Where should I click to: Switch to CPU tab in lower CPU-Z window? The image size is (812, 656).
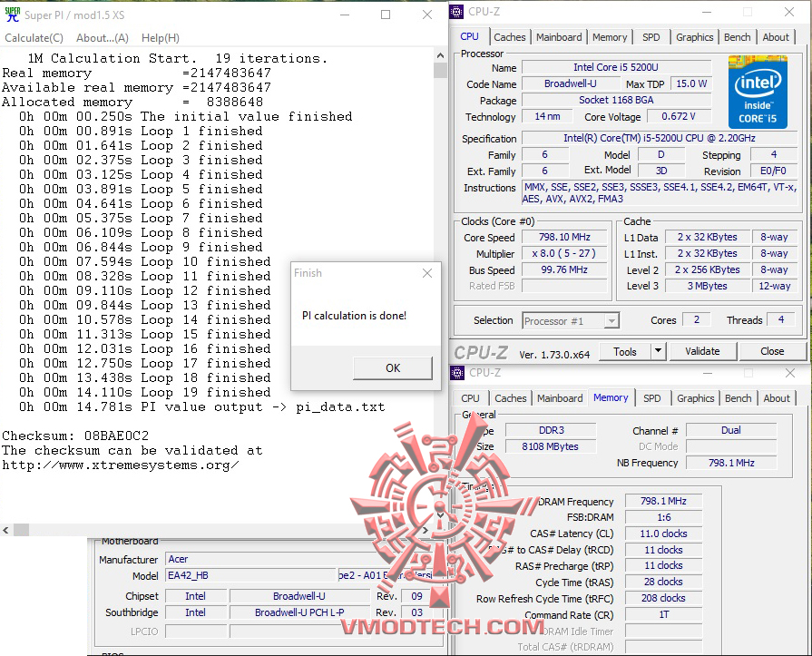tap(470, 398)
